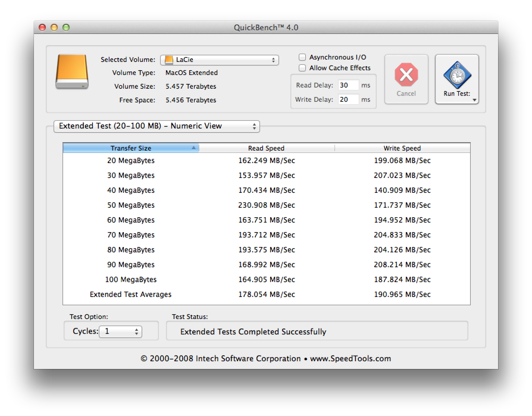Click the 5.457 Terabytes volume size
532x416 pixels.
(x=191, y=86)
